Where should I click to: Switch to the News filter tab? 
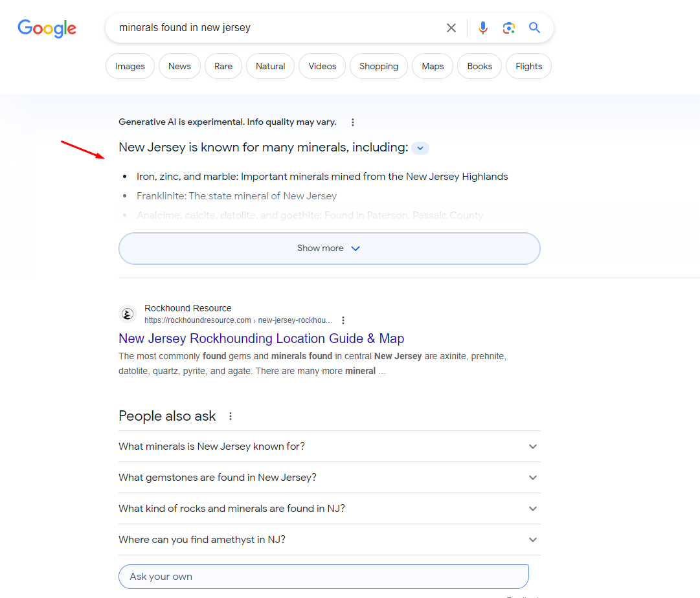[179, 66]
